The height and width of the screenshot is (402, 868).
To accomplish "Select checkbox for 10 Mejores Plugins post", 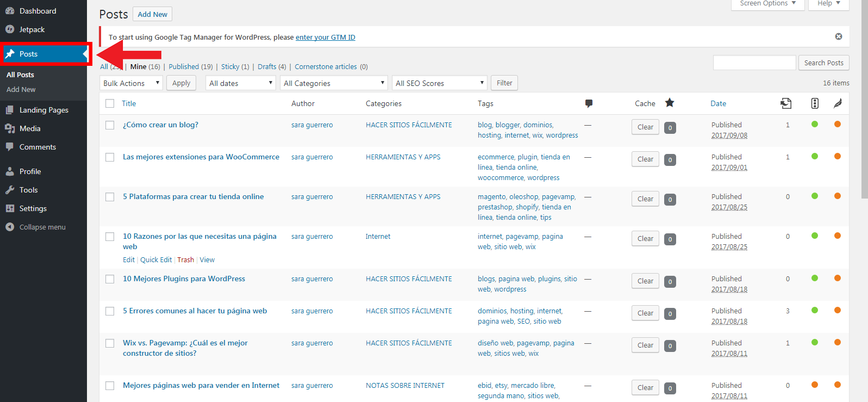I will click(110, 279).
